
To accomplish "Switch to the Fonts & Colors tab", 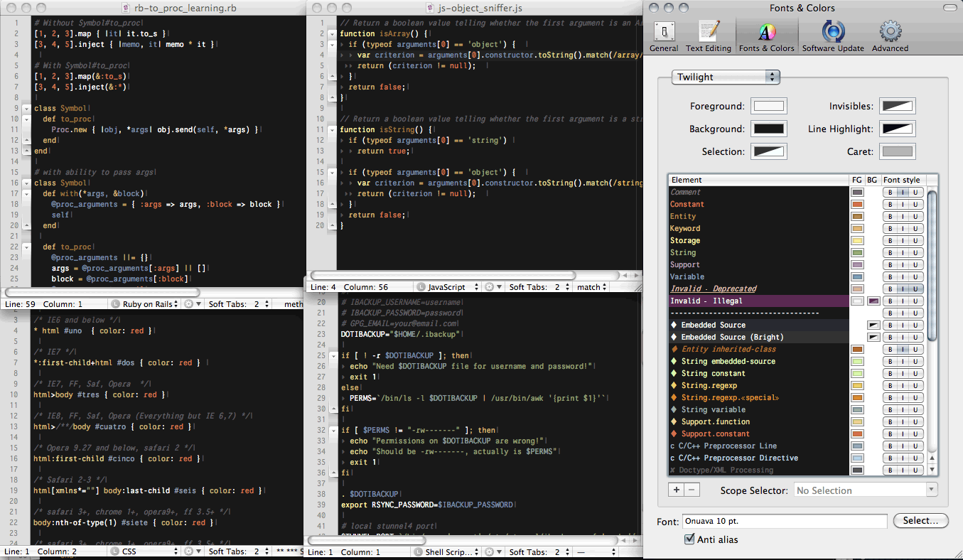I will coord(766,37).
